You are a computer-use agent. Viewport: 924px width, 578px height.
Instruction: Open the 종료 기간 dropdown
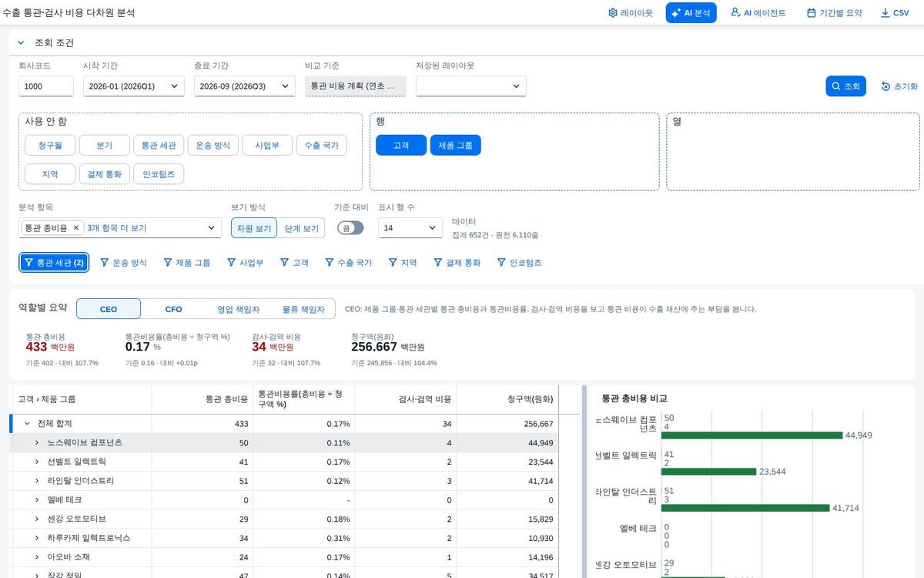click(x=244, y=86)
